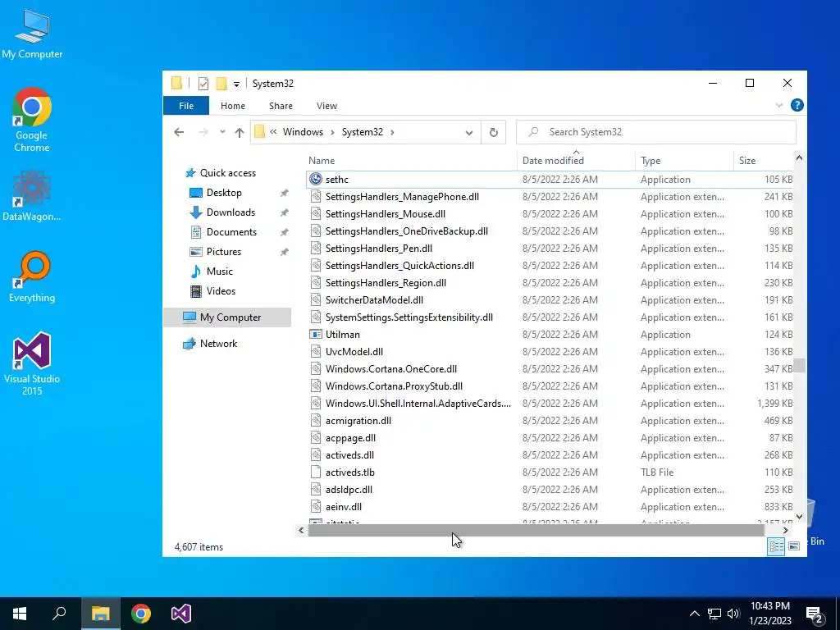The width and height of the screenshot is (840, 630).
Task: Click Visual Studio on the taskbar
Action: point(181,614)
